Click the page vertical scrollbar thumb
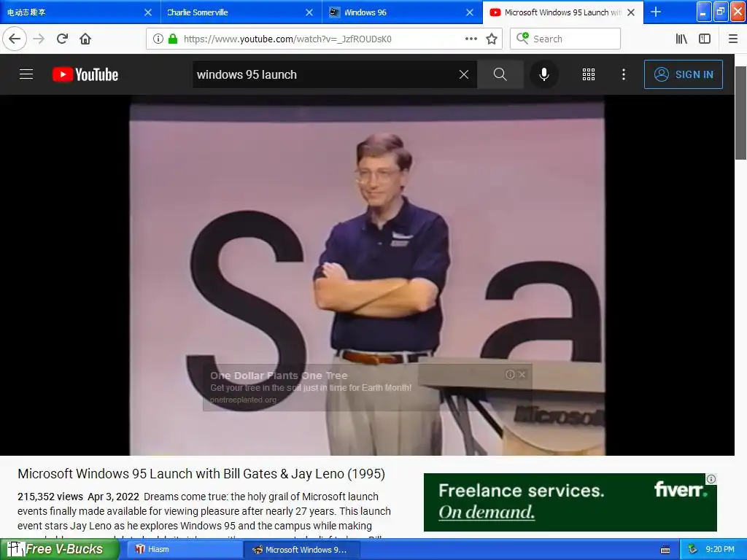 click(740, 113)
